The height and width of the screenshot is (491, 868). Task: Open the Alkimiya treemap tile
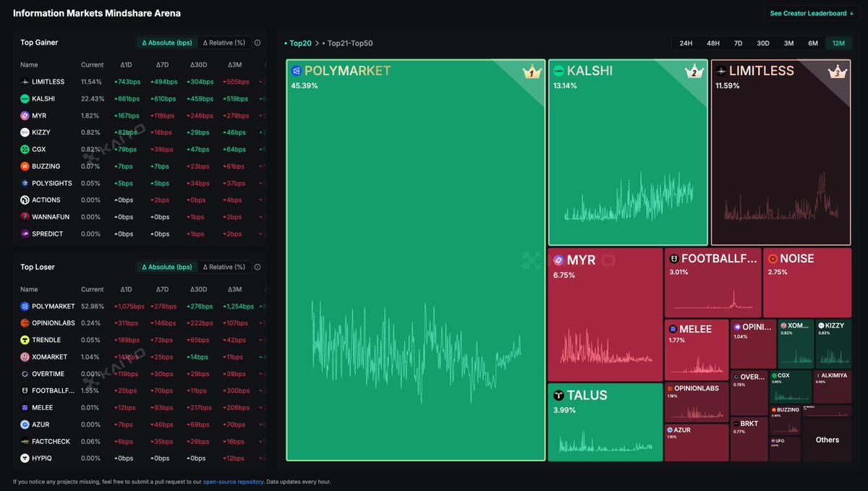(x=833, y=387)
